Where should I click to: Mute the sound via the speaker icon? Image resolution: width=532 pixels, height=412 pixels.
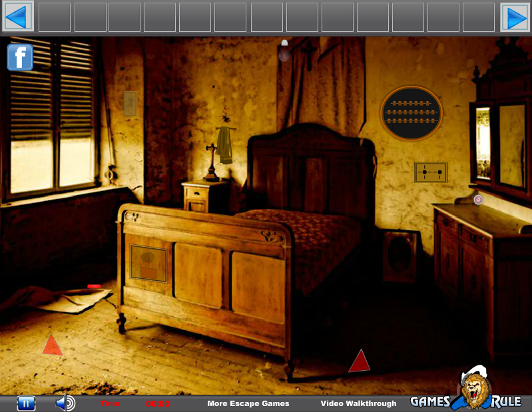click(x=65, y=403)
